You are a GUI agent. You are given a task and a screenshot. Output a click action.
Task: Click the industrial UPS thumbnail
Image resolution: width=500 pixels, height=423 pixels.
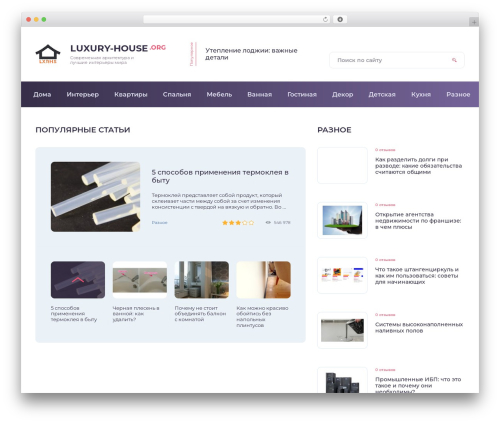pyautogui.click(x=342, y=380)
